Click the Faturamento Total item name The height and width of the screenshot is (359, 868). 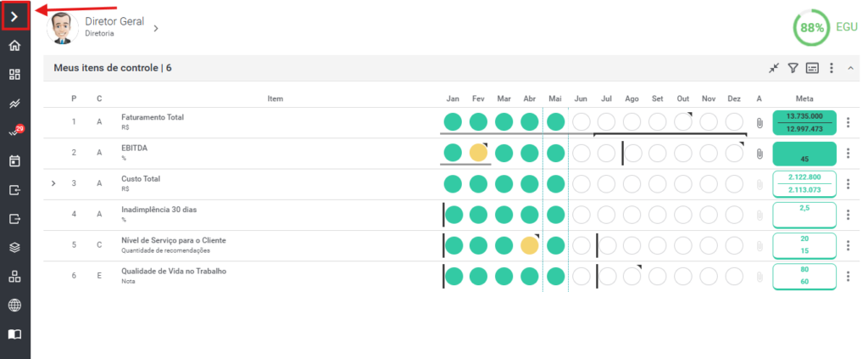pos(153,117)
